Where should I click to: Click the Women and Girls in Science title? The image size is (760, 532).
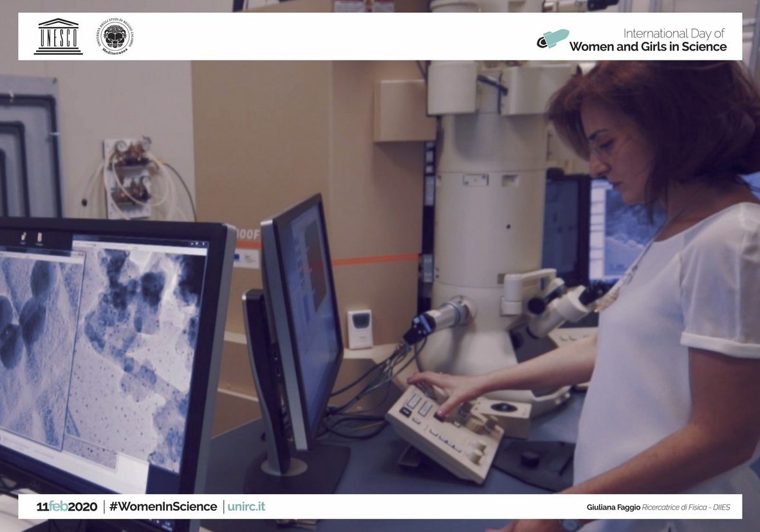pyautogui.click(x=647, y=47)
